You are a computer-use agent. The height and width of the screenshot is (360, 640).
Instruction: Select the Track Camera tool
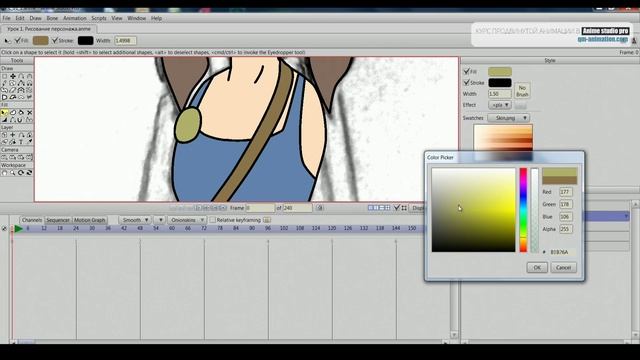[4, 157]
